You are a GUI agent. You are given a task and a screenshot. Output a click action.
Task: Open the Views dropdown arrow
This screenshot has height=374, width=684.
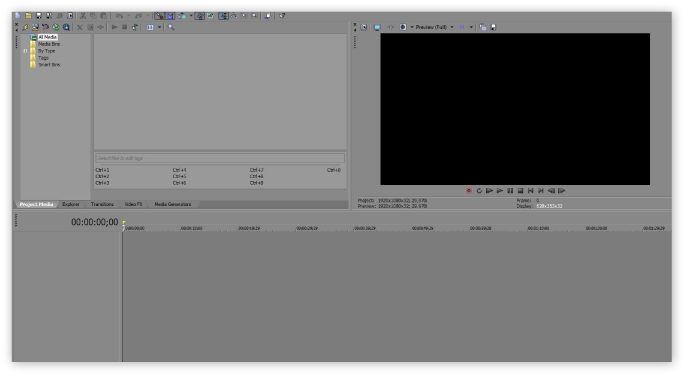point(159,27)
